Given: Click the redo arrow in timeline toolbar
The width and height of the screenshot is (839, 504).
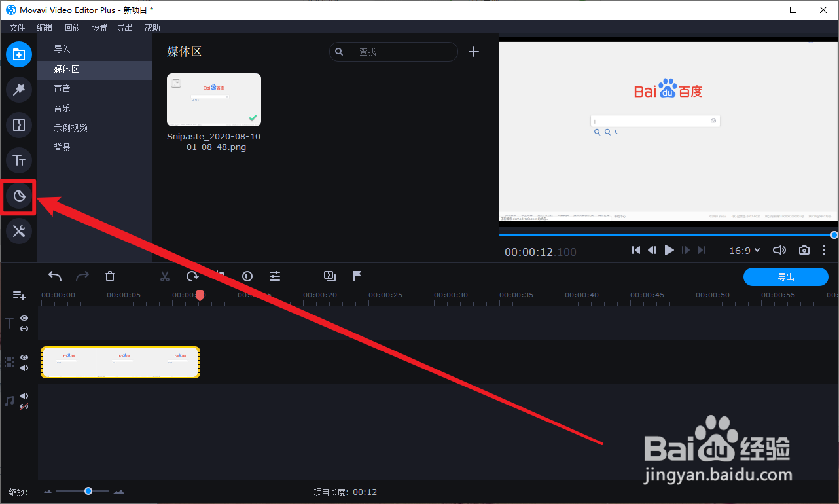Looking at the screenshot, I should [82, 276].
